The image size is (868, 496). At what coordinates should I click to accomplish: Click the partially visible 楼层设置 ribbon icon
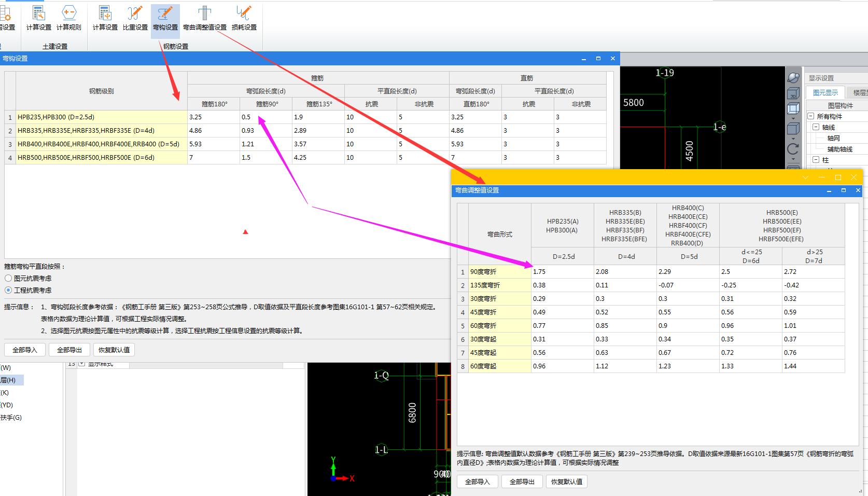click(7, 18)
